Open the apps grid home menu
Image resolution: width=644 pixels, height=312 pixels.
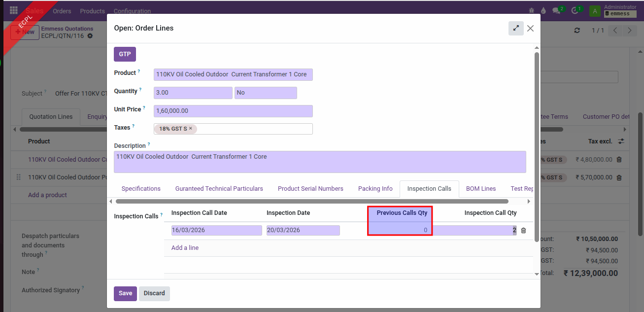[13, 10]
